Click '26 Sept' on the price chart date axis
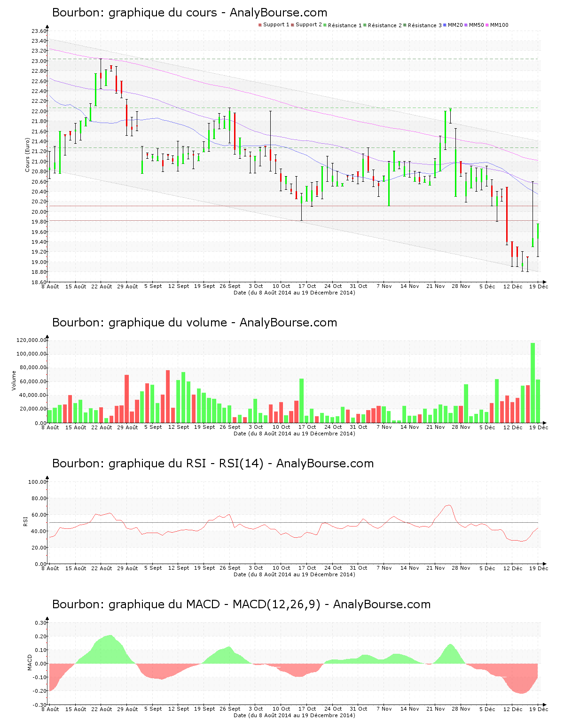 click(230, 286)
